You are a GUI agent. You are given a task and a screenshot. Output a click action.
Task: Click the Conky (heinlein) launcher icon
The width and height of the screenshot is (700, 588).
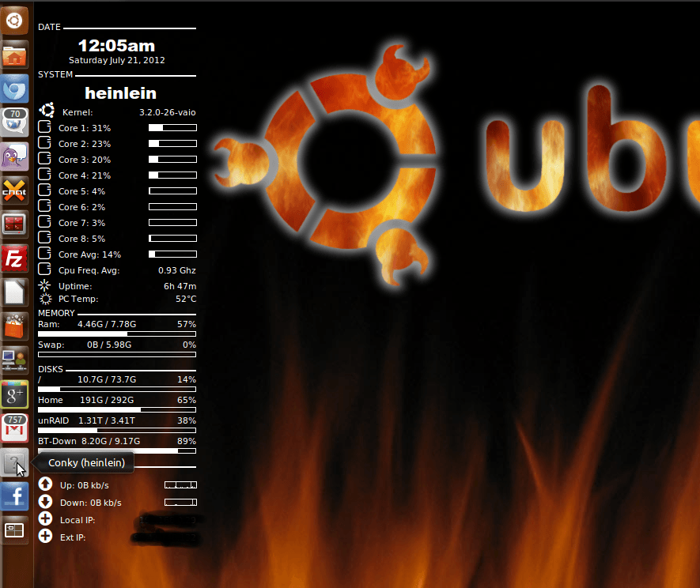click(14, 462)
